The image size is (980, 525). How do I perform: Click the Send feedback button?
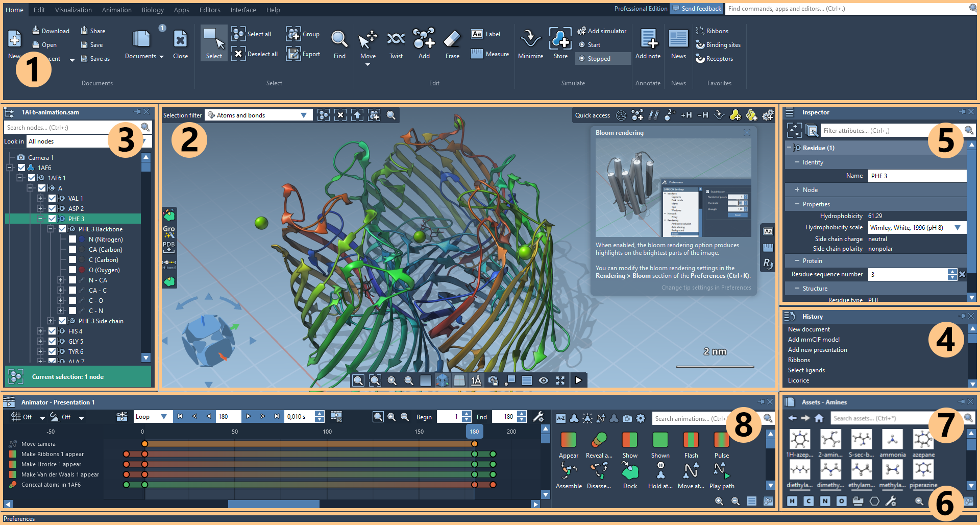pyautogui.click(x=697, y=9)
